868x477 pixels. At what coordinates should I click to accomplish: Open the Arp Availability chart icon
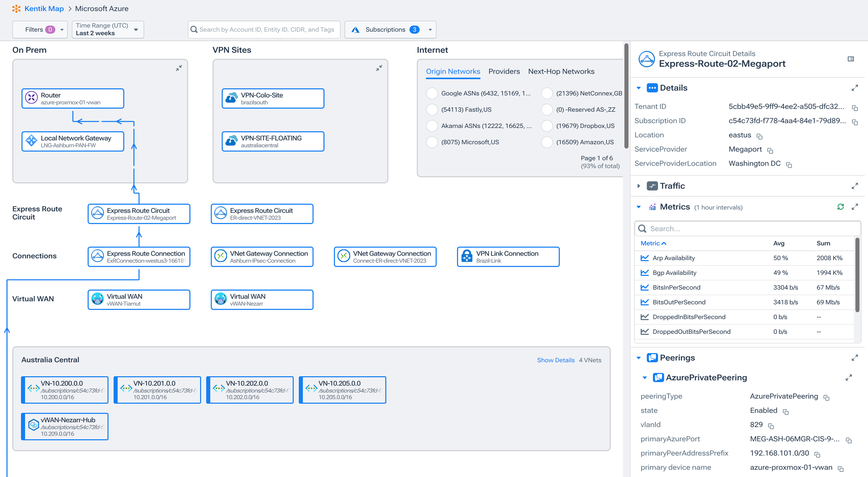644,258
